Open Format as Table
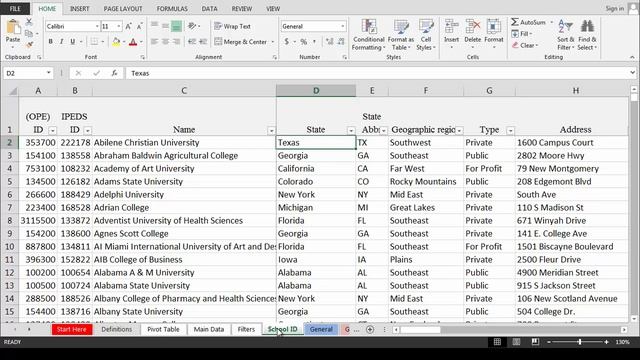 (400, 35)
